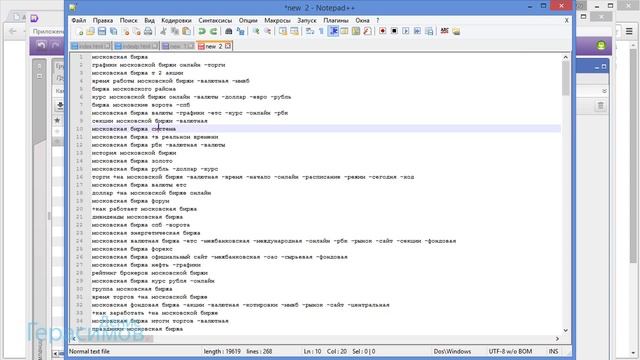Screen dimensions: 640x360
Task: Open the Опции menu
Action: tap(248, 20)
